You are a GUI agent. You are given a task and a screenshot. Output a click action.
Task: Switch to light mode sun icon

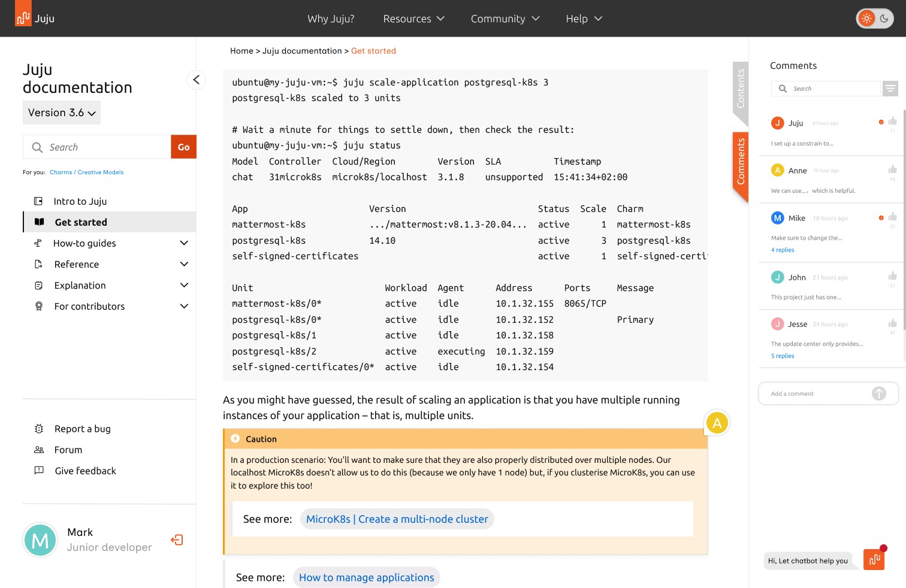click(866, 19)
